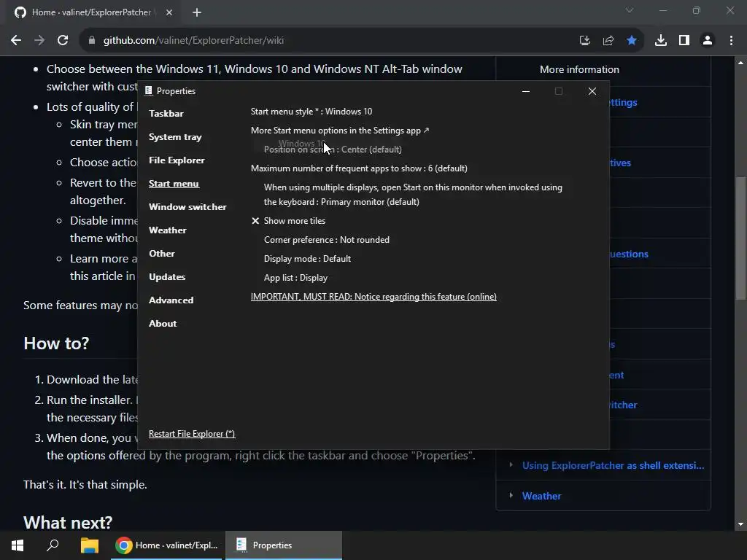
Task: Minimize the Properties window
Action: click(x=526, y=91)
